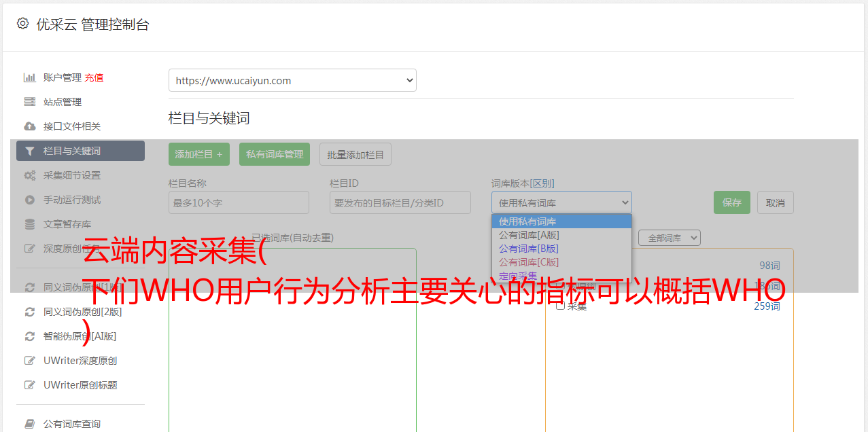Image resolution: width=868 pixels, height=432 pixels.
Task: Click the gear icon beside 优采云 管理控制台
Action: [x=22, y=24]
